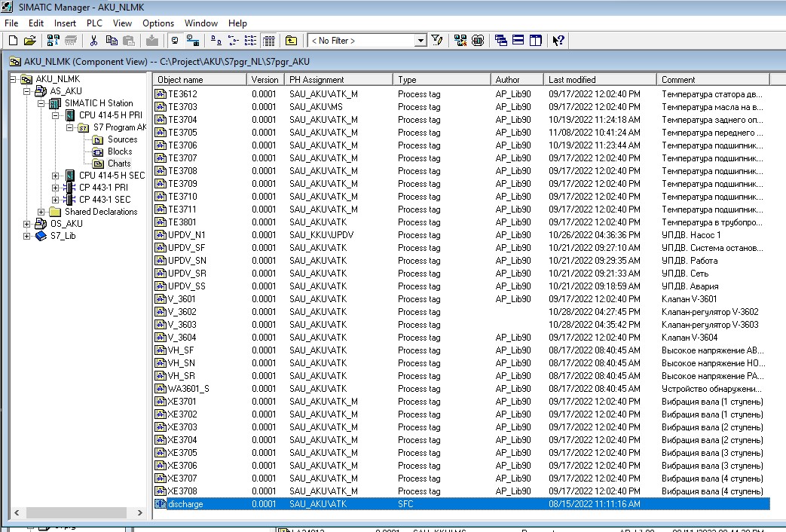Click the Copy toolbar icon
Image resolution: width=786 pixels, height=532 pixels.
tap(112, 41)
